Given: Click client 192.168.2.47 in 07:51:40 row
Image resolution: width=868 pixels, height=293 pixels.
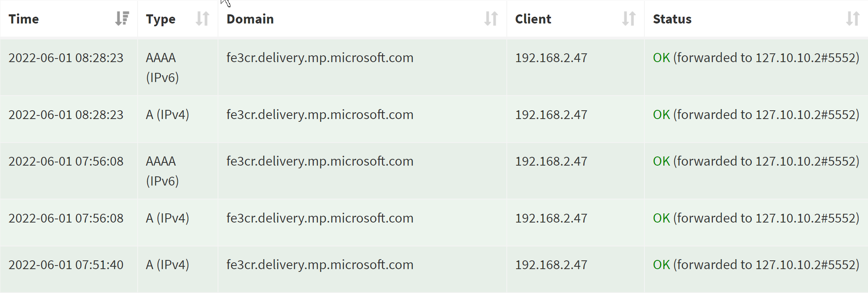Looking at the screenshot, I should tap(551, 265).
